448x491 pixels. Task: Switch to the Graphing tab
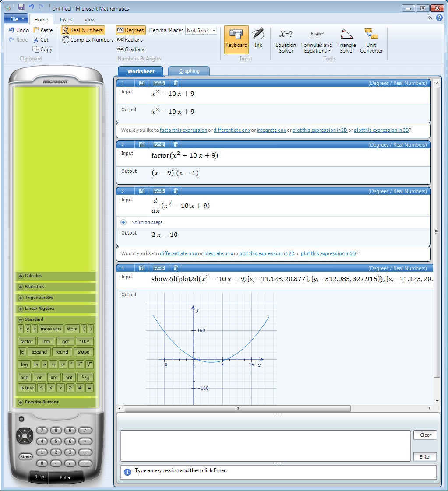[189, 70]
